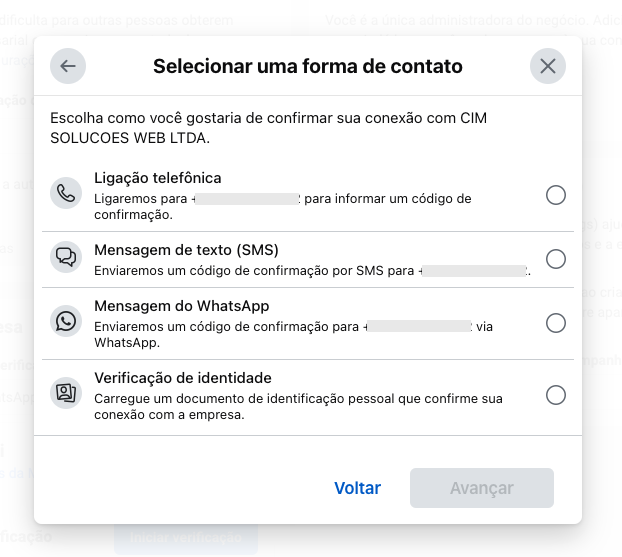Select the Ligação telefônica radio button
This screenshot has height=557, width=622.
click(x=556, y=195)
